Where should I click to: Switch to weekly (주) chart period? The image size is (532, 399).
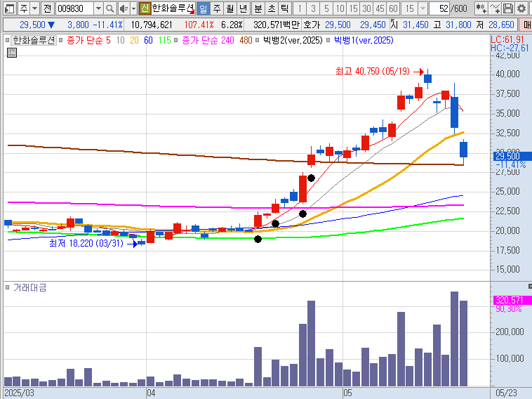pos(216,8)
